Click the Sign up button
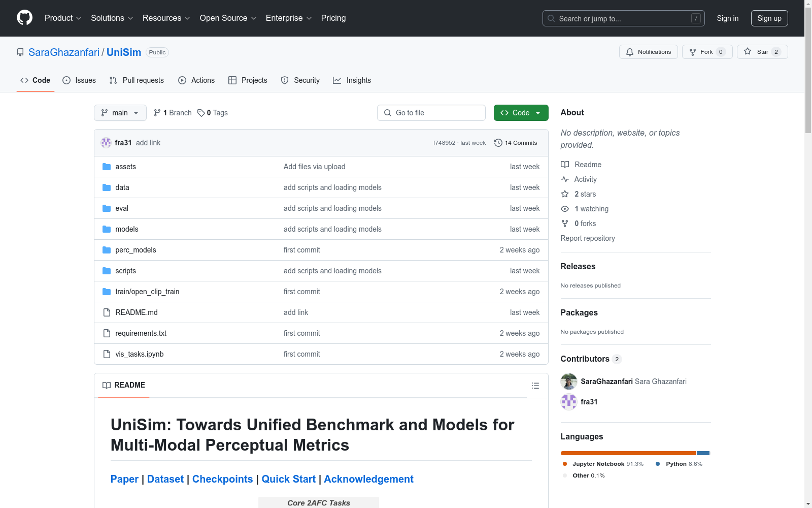The width and height of the screenshot is (812, 508). pyautogui.click(x=769, y=18)
